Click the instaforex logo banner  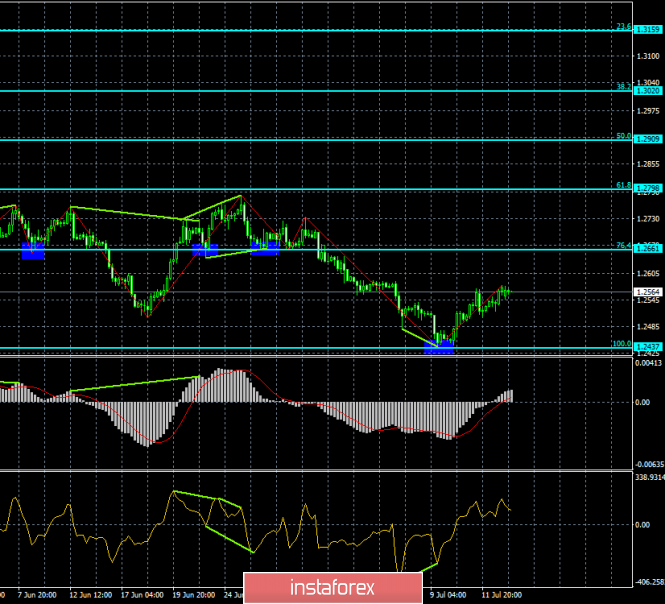[333, 588]
